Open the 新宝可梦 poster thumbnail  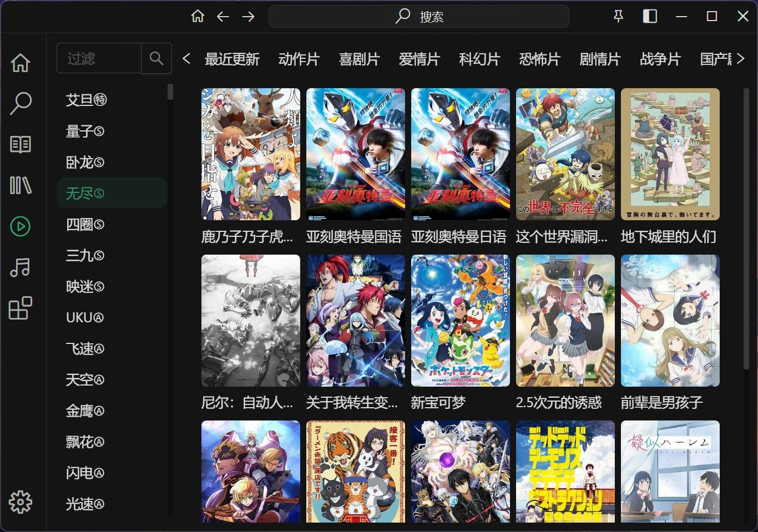click(x=461, y=321)
